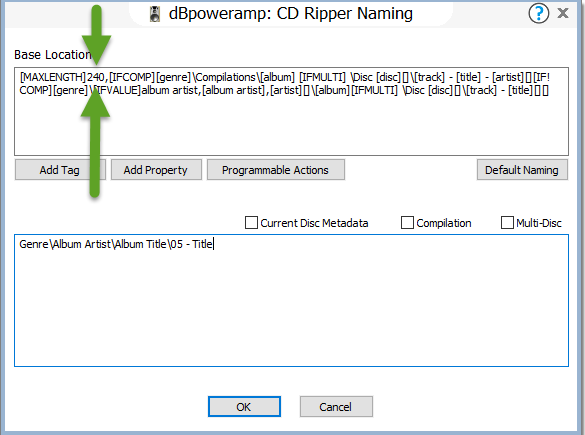Cancel the naming dialog

336,407
